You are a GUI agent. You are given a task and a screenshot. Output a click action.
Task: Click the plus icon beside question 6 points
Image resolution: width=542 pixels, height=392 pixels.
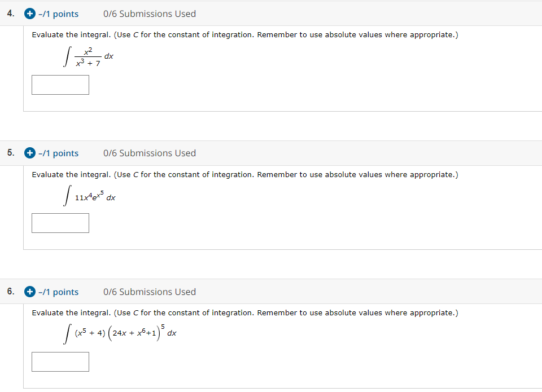point(29,292)
